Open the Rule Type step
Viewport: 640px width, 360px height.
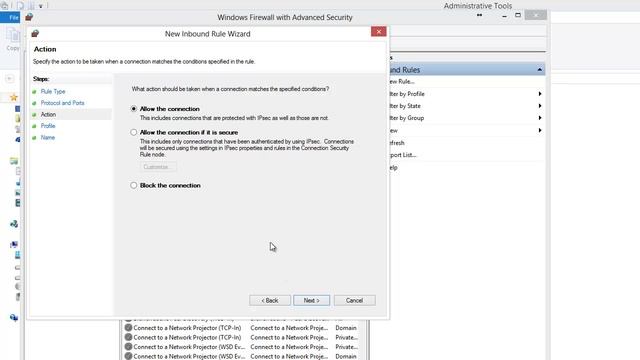[x=53, y=91]
